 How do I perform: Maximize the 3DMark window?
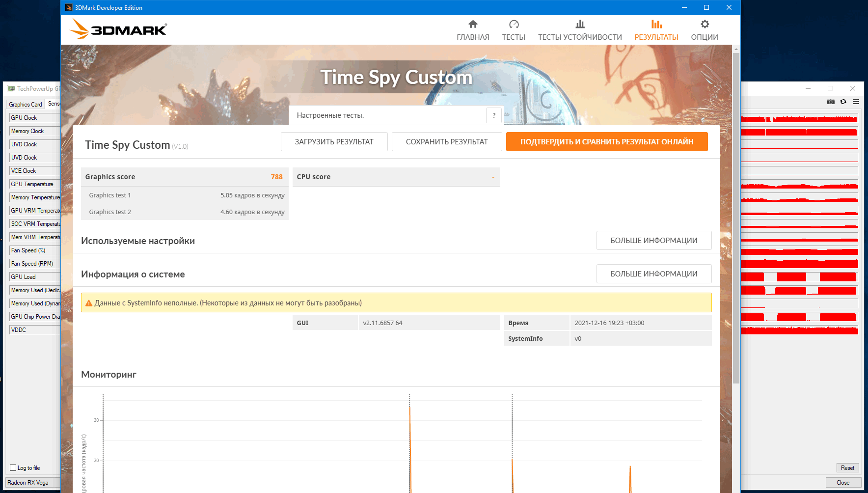point(706,7)
